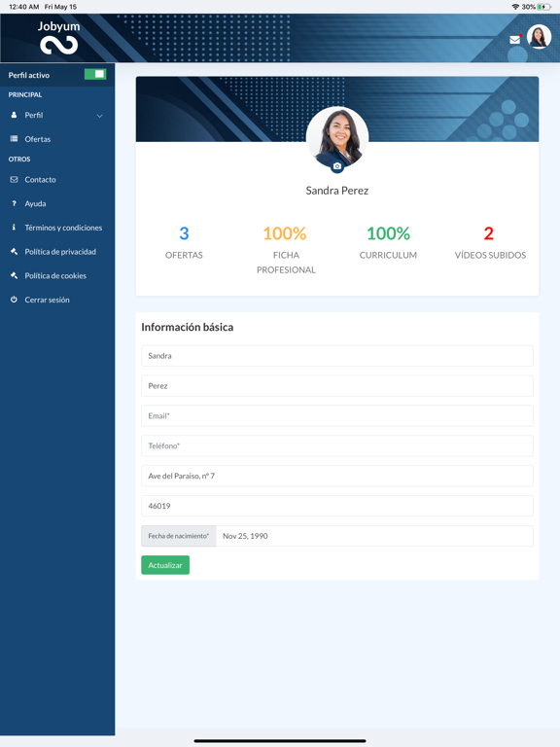Click the 3 Ofertas counter
This screenshot has height=747, width=560.
tap(184, 242)
